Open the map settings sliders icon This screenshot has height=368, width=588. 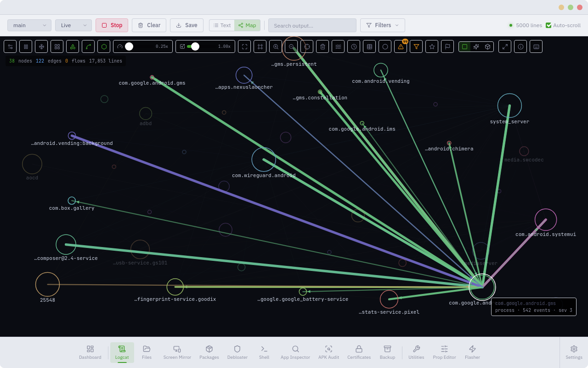[x=10, y=46]
